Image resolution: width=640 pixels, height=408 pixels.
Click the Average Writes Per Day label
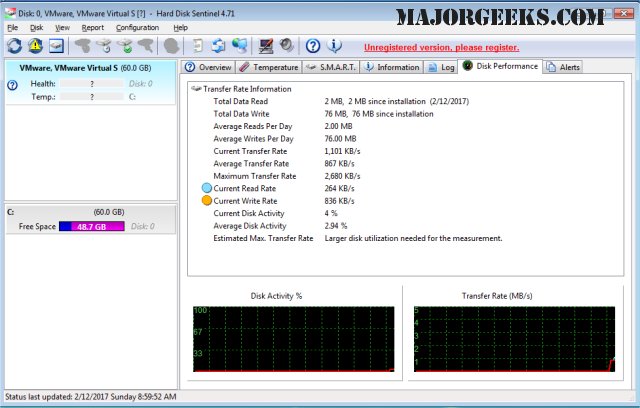pyautogui.click(x=253, y=139)
